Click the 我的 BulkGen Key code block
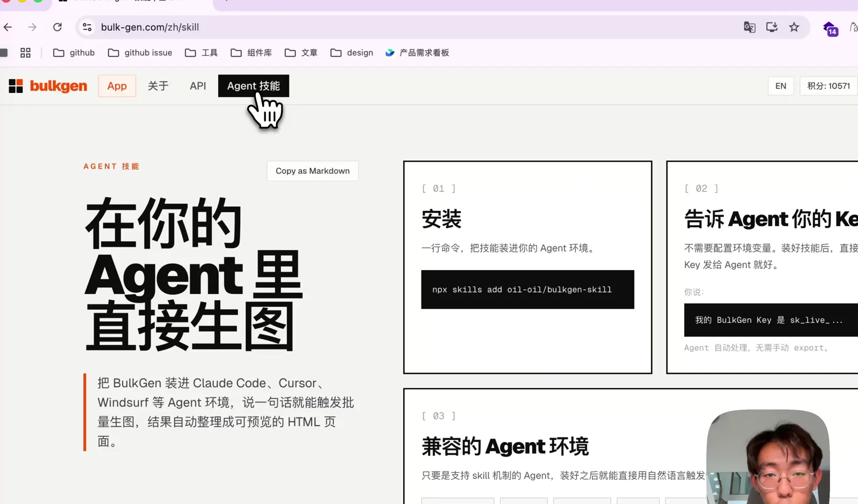This screenshot has width=858, height=504. tap(771, 320)
